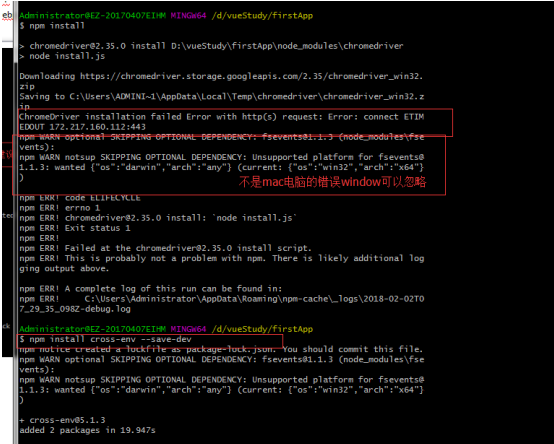Viewport: 554px width, 444px height.
Task: Click the command "$ npm install cross-env --save-dev"
Action: (x=105, y=339)
